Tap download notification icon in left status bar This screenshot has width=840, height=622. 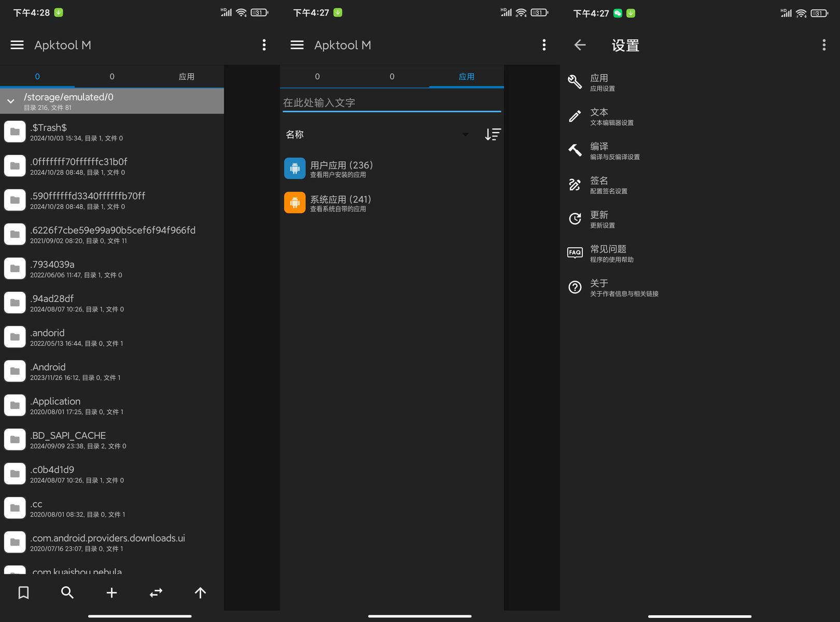[59, 12]
